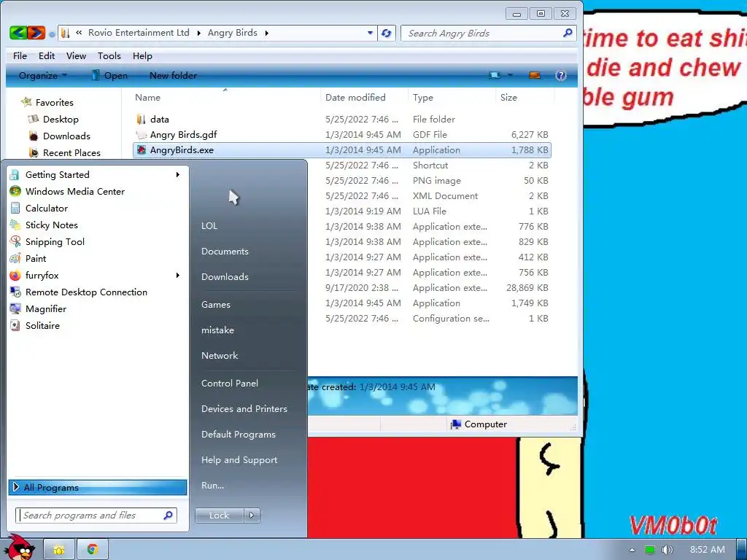Open the Tools menu
Image resolution: width=747 pixels, height=560 pixels.
109,55
